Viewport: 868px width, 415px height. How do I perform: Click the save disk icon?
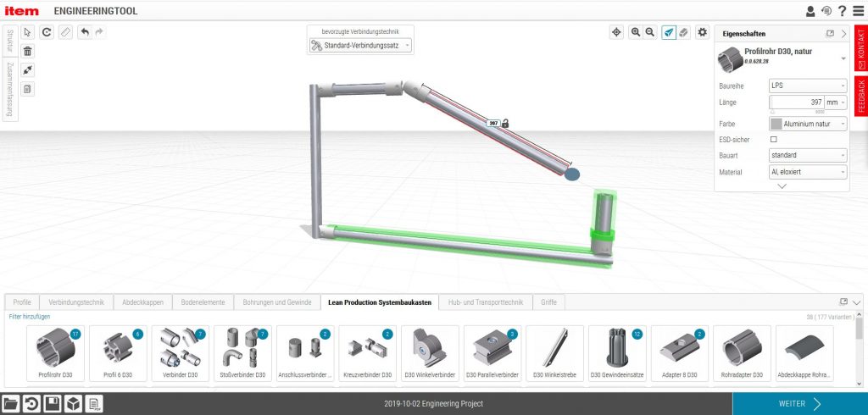click(53, 403)
